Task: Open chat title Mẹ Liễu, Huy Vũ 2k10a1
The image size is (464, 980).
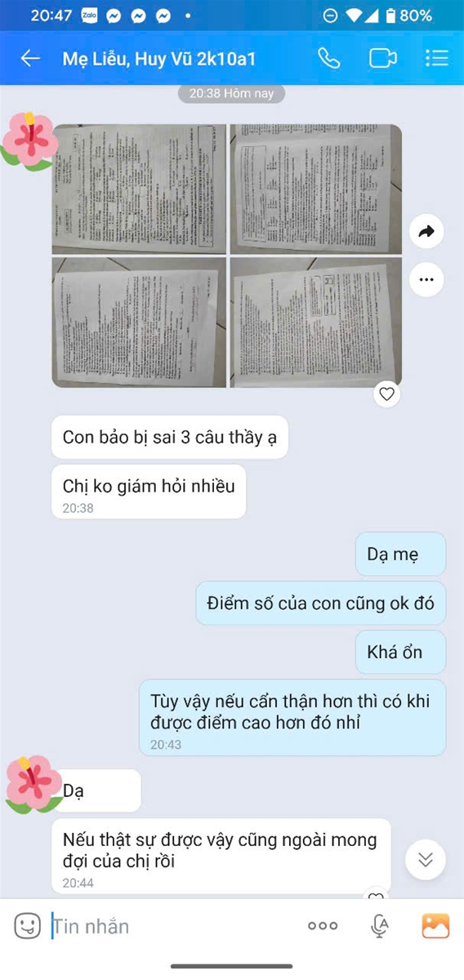Action: pyautogui.click(x=159, y=58)
